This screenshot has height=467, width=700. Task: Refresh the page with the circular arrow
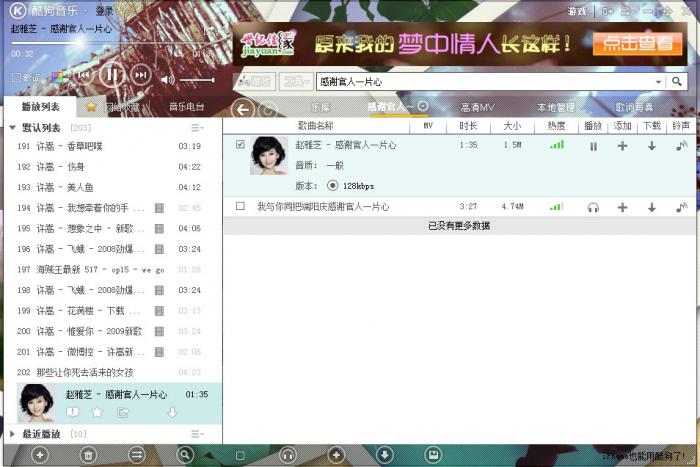click(268, 109)
